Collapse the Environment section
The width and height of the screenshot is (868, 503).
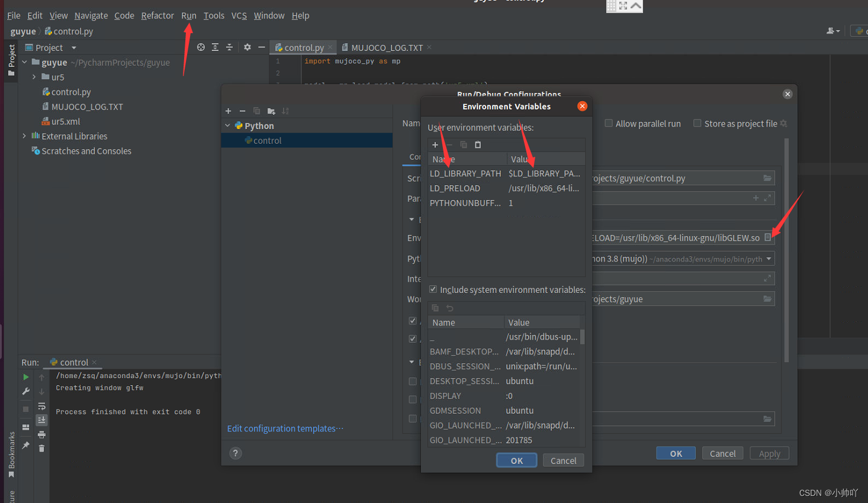click(412, 220)
